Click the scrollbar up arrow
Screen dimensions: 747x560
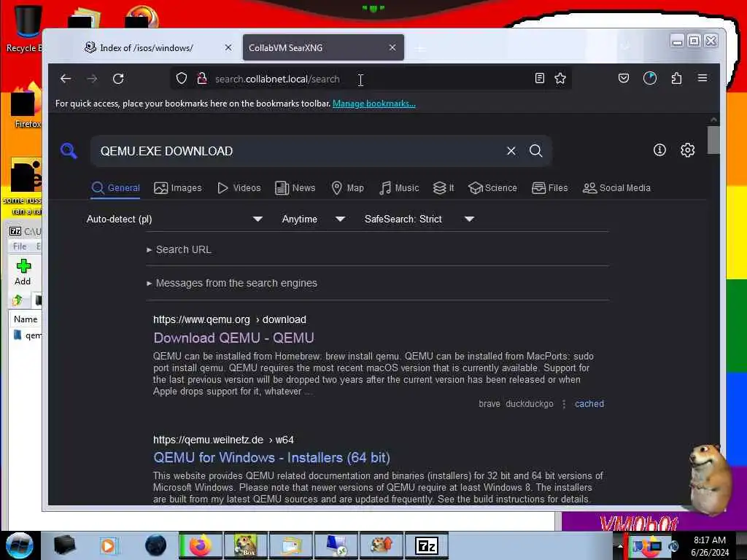click(x=713, y=120)
